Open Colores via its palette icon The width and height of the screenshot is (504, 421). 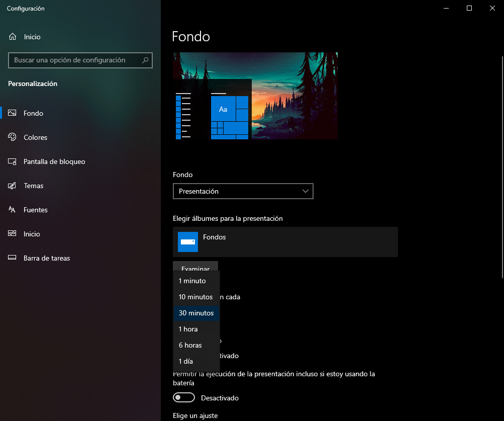tap(13, 137)
